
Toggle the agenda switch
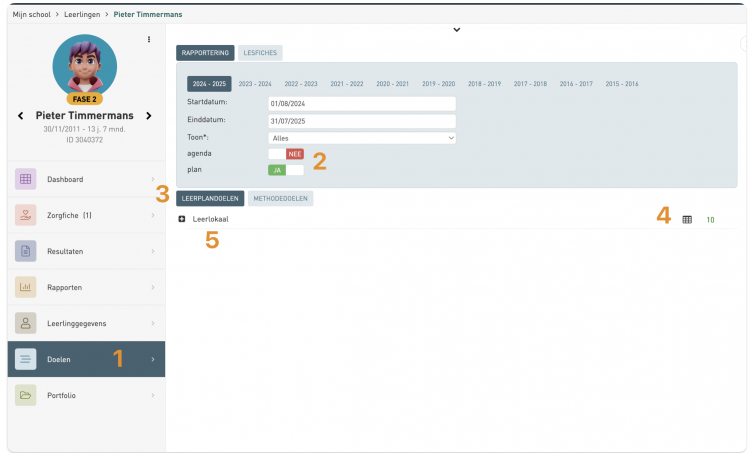point(286,154)
